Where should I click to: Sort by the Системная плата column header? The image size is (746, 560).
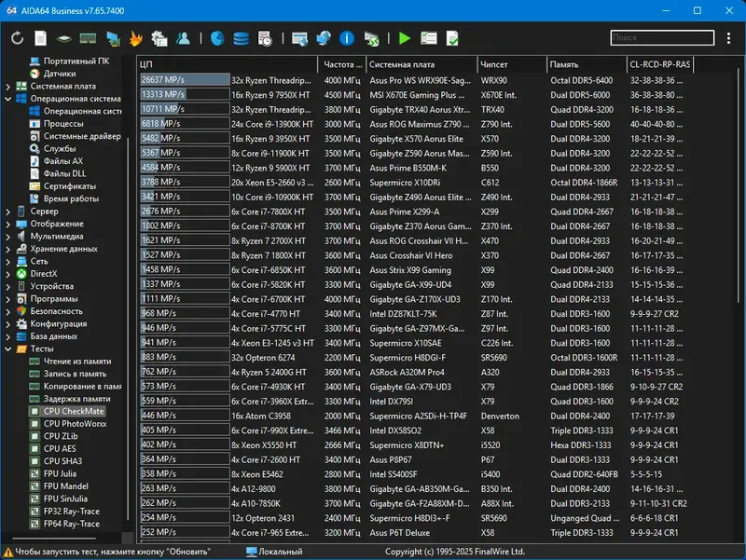click(421, 64)
